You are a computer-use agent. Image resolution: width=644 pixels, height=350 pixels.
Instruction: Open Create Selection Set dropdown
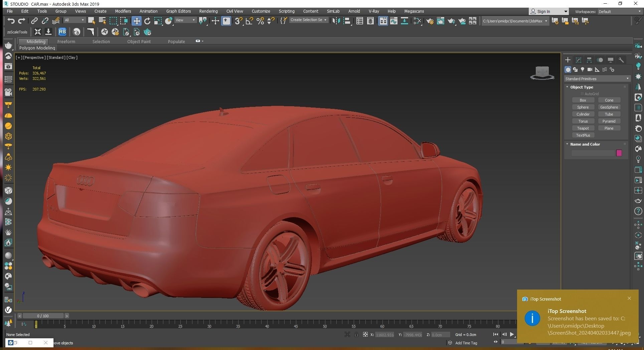(308, 20)
